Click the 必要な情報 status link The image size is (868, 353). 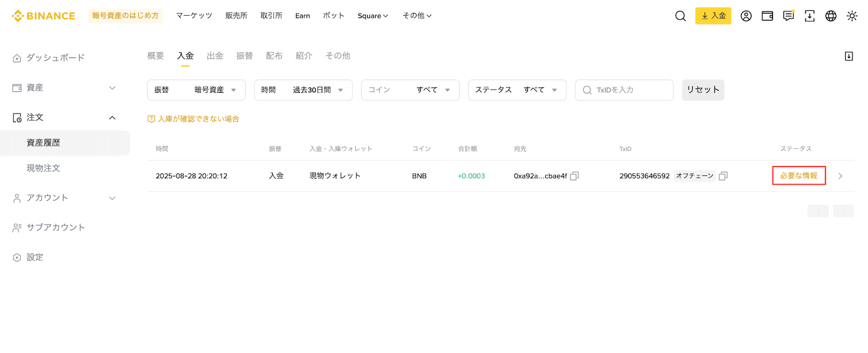tap(799, 176)
